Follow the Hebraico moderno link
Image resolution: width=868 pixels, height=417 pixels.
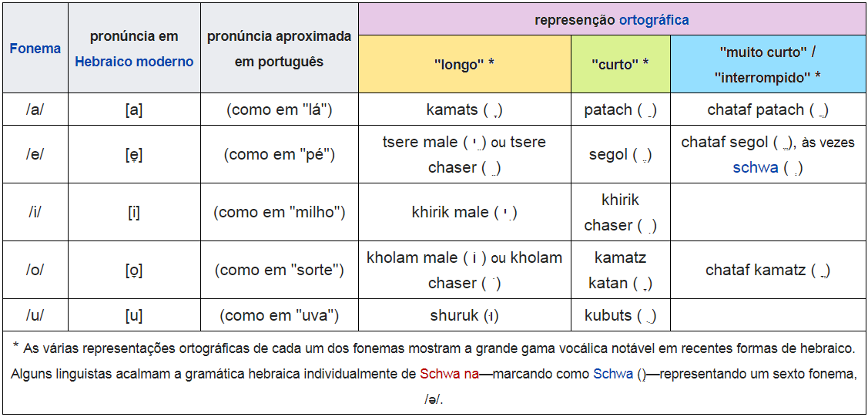pyautogui.click(x=134, y=62)
